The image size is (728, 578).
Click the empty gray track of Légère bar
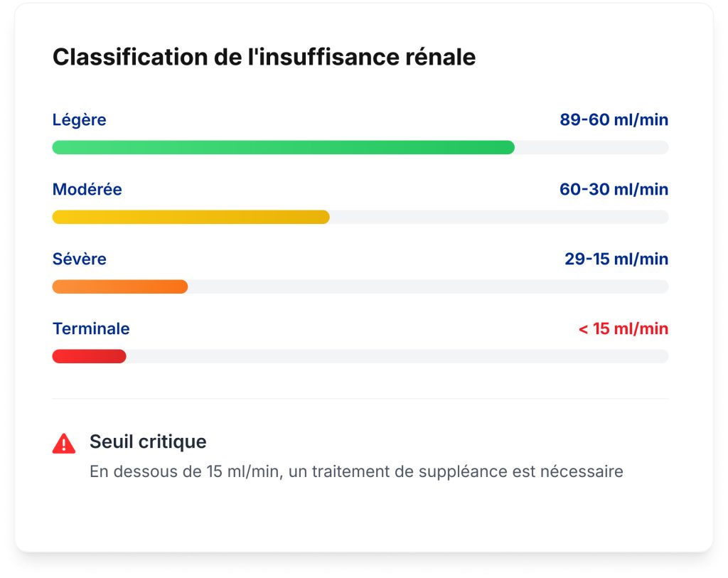(591, 147)
